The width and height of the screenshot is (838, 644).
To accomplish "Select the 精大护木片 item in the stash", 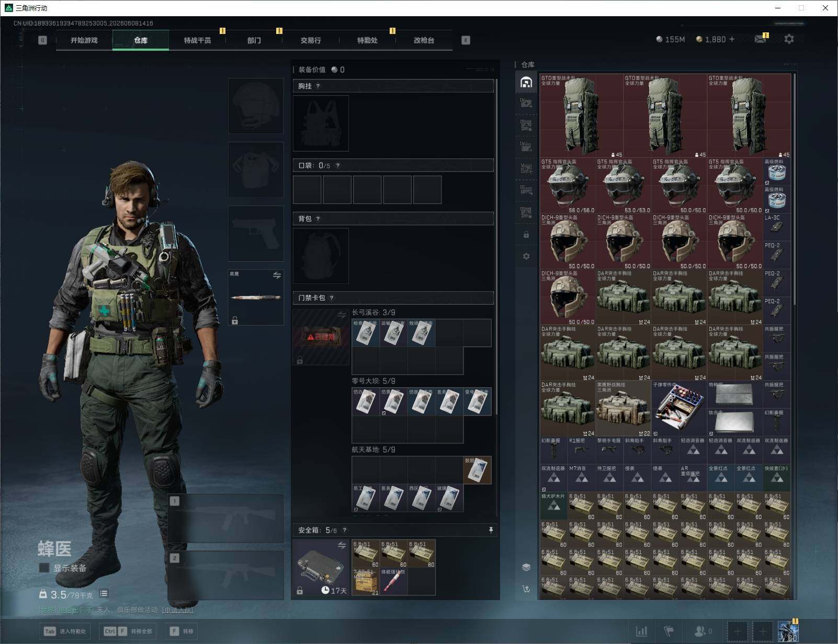I will point(553,506).
